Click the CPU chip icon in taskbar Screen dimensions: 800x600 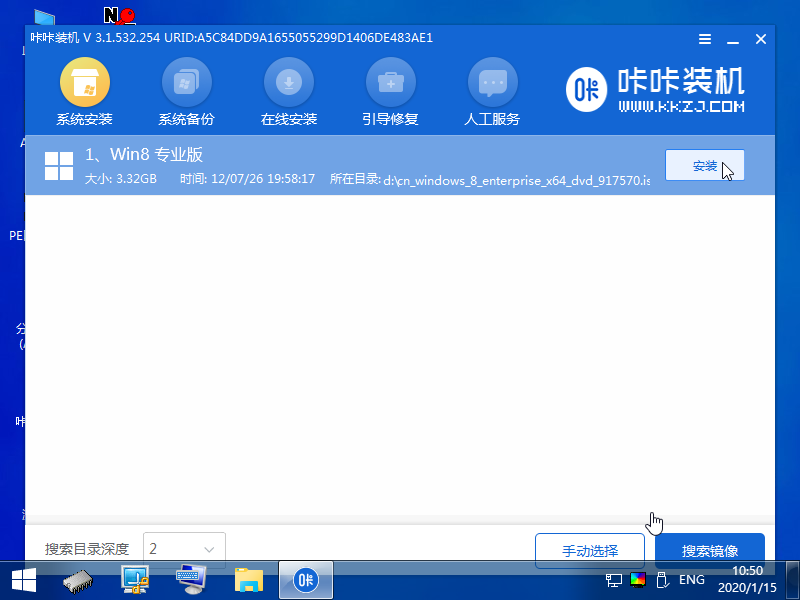(74, 580)
